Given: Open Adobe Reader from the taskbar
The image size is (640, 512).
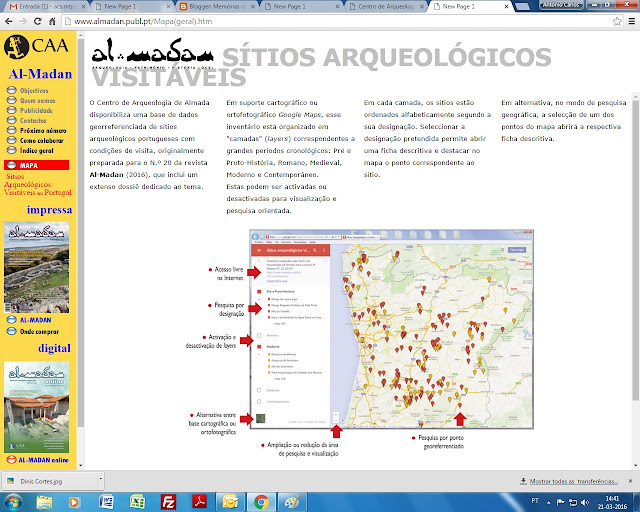Looking at the screenshot, I should (x=199, y=502).
